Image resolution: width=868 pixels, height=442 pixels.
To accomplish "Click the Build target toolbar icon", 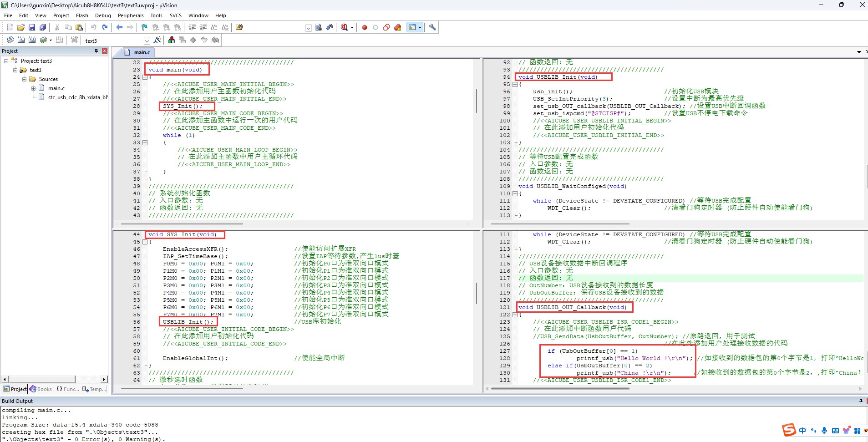I will click(x=21, y=40).
